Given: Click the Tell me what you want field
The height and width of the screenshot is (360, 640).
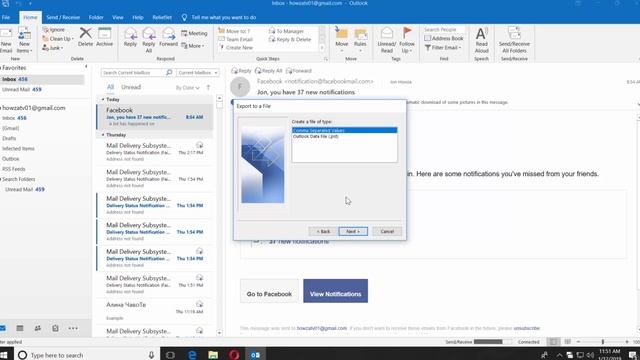Looking at the screenshot, I should point(224,18).
